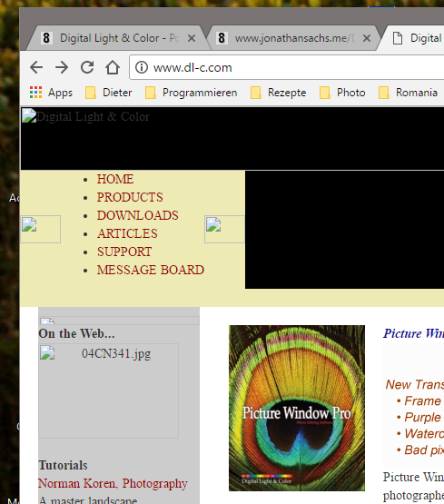Viewport: 444px width, 504px height.
Task: Click the Tutorials sidebar heading
Action: pyautogui.click(x=63, y=466)
